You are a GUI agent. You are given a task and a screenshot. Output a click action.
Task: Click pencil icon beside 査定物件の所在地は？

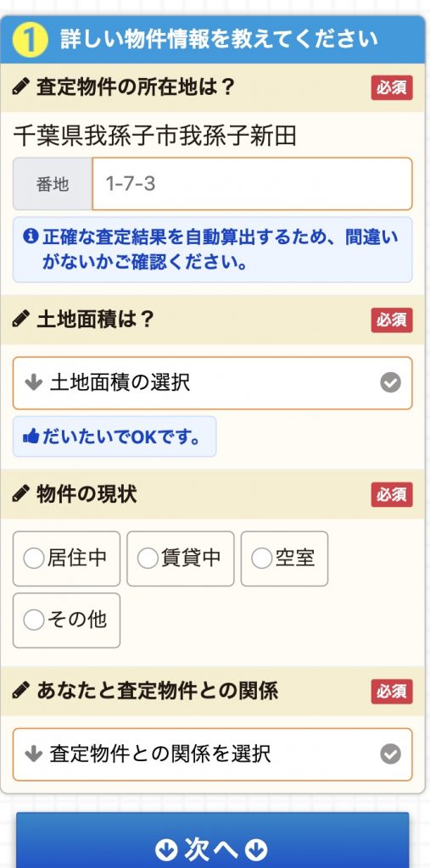point(21,87)
